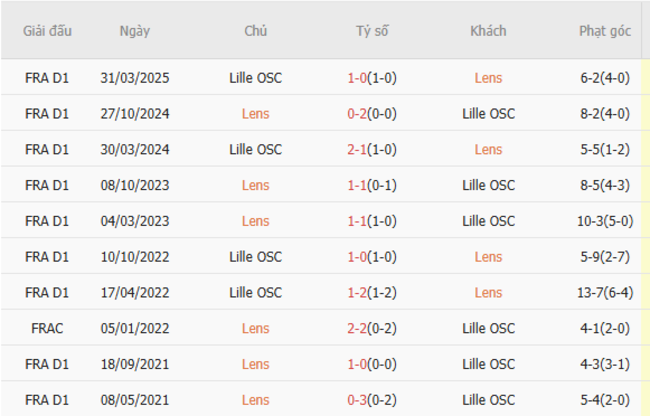The height and width of the screenshot is (416, 650).
Task: Click Lille OSC in the 08/05/2021 row
Action: coord(489,400)
